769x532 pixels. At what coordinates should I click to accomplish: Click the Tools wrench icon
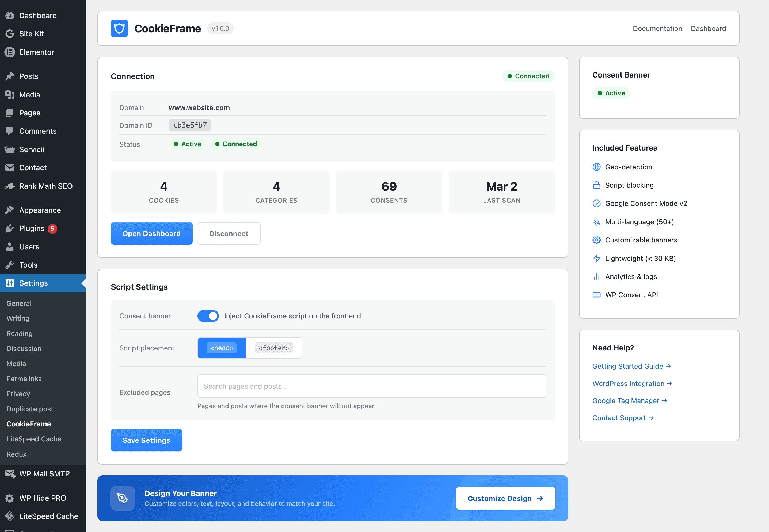click(10, 265)
